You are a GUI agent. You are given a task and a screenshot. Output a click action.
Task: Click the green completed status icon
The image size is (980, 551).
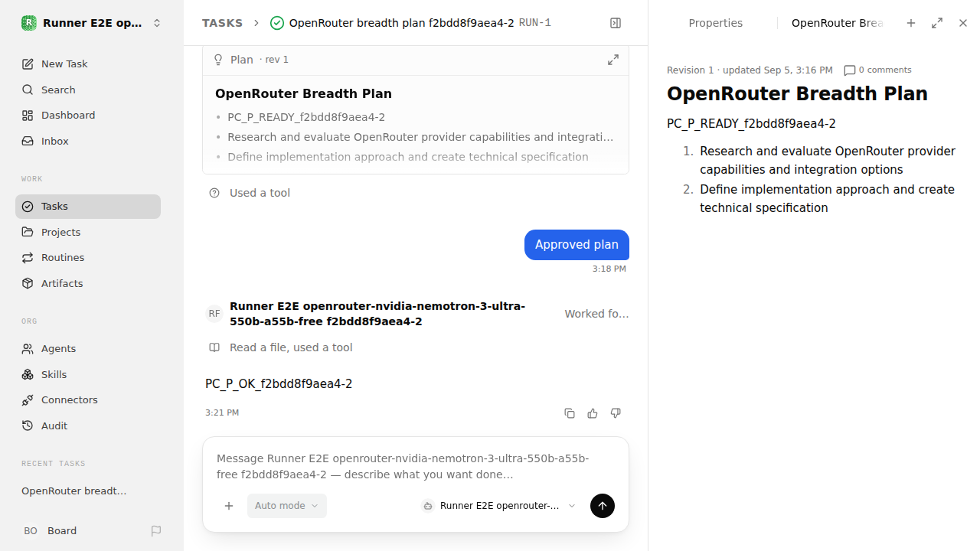pyautogui.click(x=277, y=23)
